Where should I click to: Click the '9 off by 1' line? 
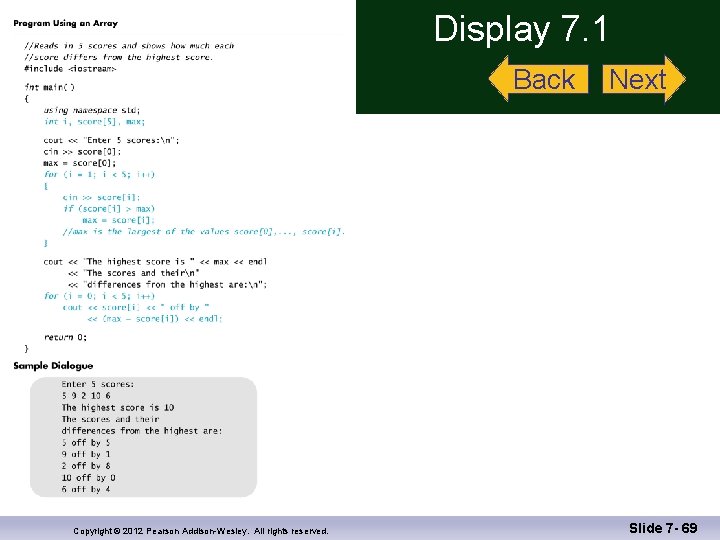click(86, 454)
